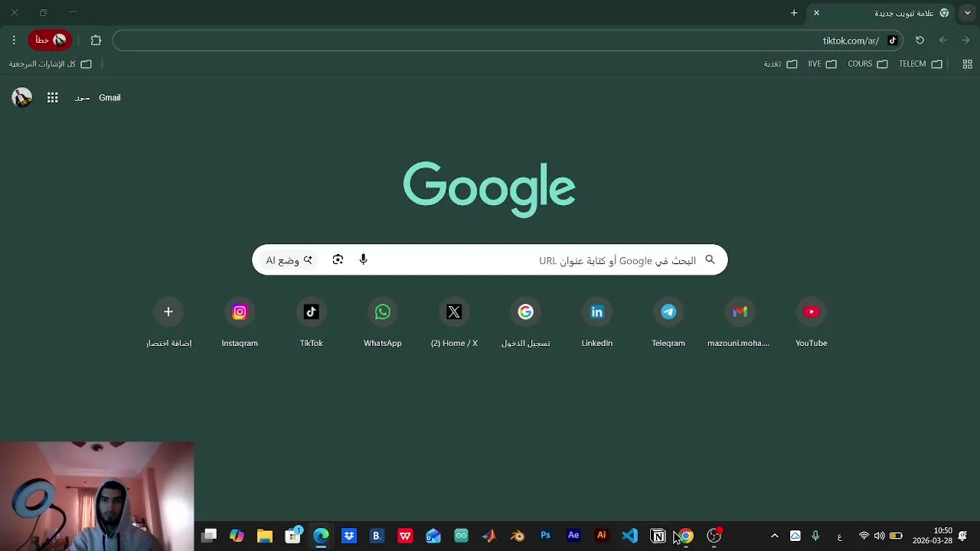Open MATLAB from the taskbar
This screenshot has height=551, width=980.
point(489,536)
